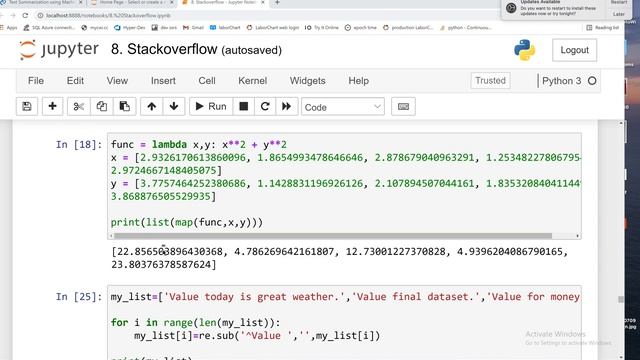Click Restart in the update notification
Screen dimensions: 640x360
pyautogui.click(x=619, y=2)
